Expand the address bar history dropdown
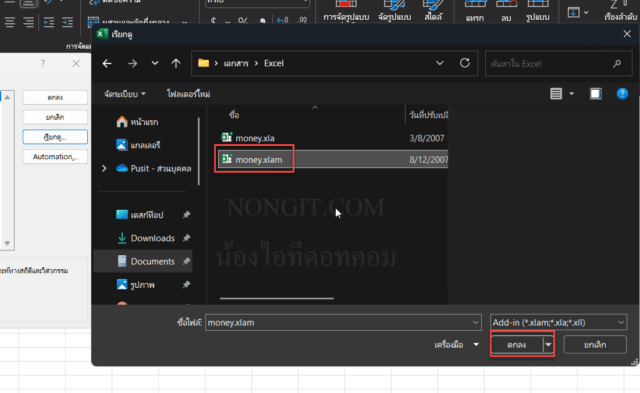Screen dimensions: 640x393 click(440, 63)
